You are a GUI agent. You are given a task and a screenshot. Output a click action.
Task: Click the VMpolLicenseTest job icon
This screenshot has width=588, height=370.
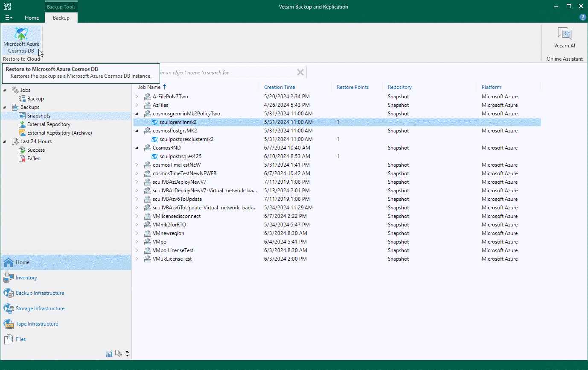(x=148, y=250)
